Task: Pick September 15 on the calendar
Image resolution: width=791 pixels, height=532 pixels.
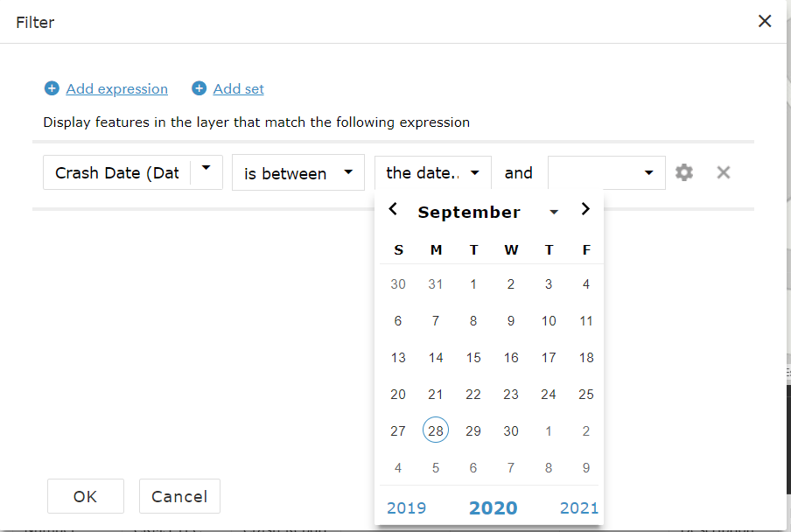Action: (x=473, y=357)
